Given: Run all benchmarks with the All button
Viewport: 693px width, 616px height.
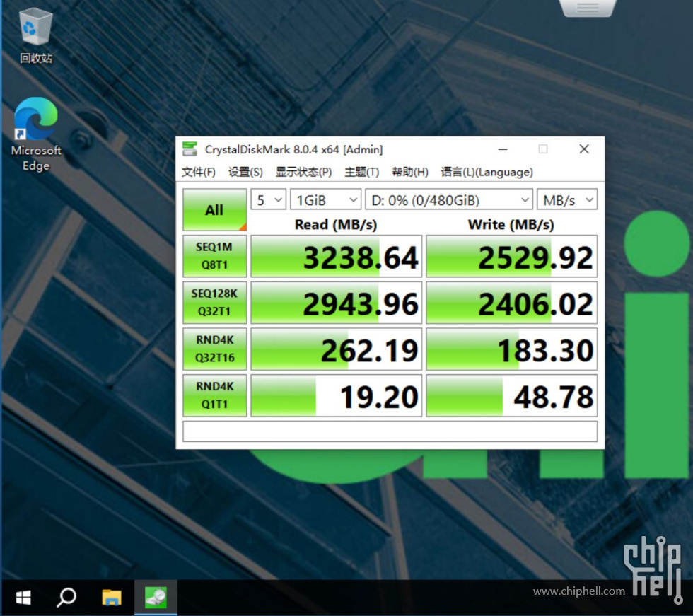Looking at the screenshot, I should point(214,210).
